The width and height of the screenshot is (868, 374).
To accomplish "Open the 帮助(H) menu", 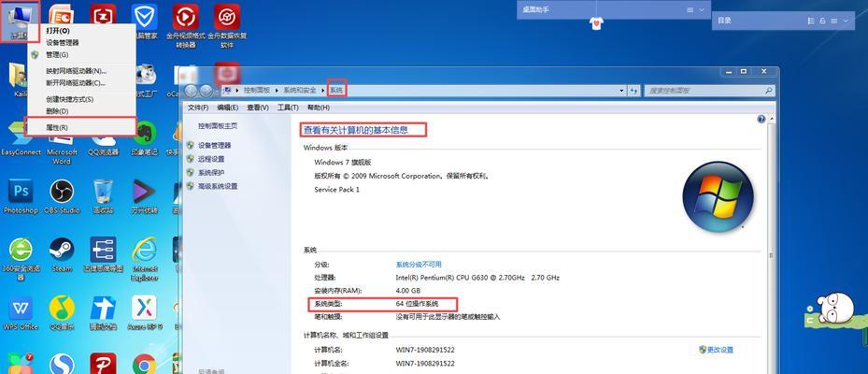I will pyautogui.click(x=318, y=108).
